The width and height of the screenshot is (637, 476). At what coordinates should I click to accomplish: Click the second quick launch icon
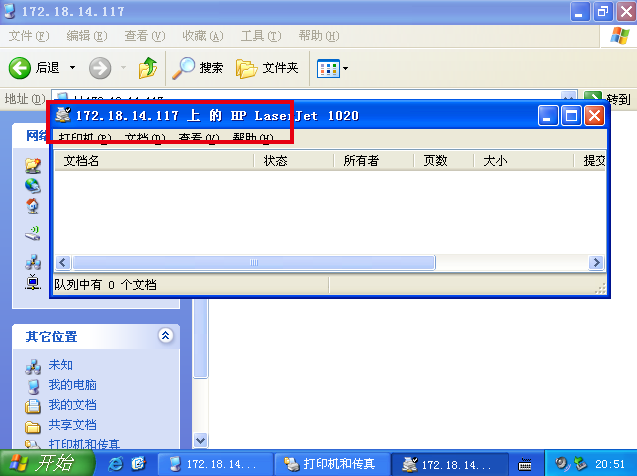[x=139, y=463]
